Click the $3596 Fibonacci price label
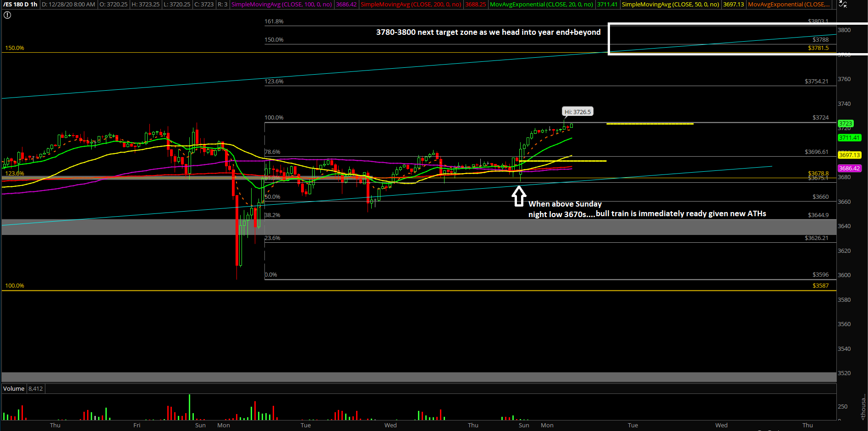868x431 pixels. (820, 275)
